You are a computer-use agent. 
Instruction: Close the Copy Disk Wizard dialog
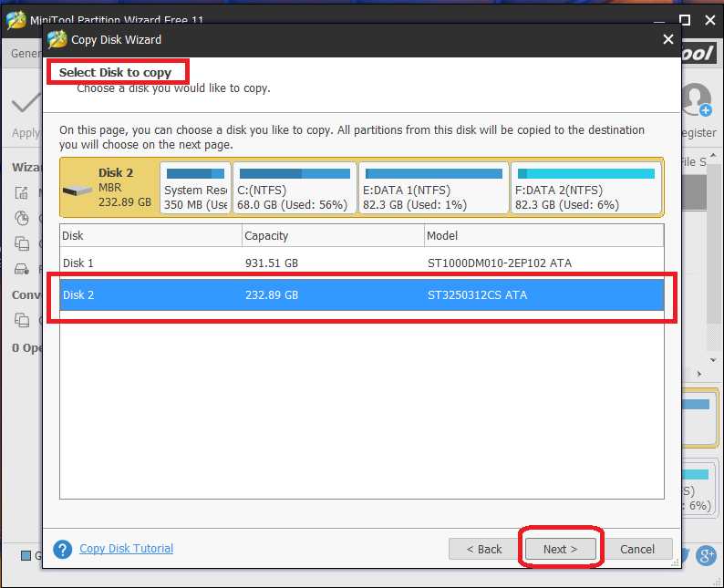coord(667,39)
